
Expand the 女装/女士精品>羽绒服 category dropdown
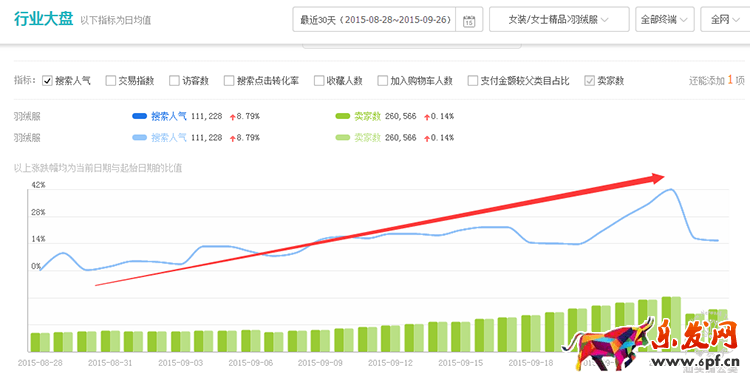tap(559, 20)
